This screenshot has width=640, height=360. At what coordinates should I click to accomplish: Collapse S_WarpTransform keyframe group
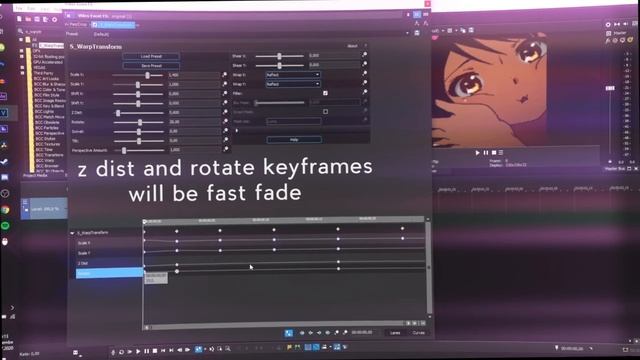(72, 233)
